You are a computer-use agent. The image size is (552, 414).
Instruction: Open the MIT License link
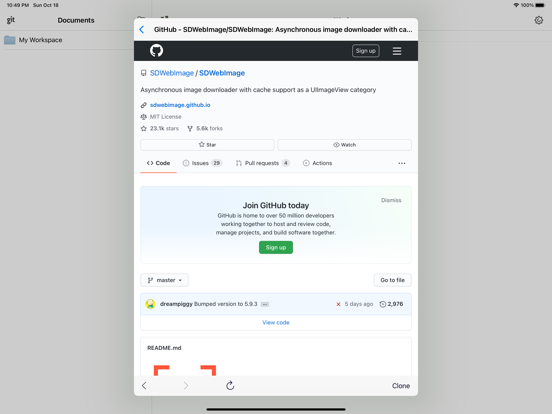pos(165,117)
